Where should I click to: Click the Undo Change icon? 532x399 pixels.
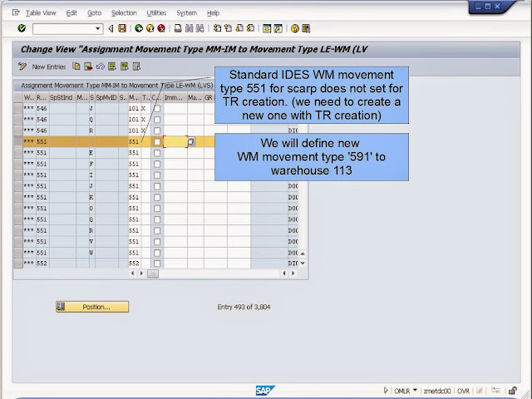pos(100,66)
